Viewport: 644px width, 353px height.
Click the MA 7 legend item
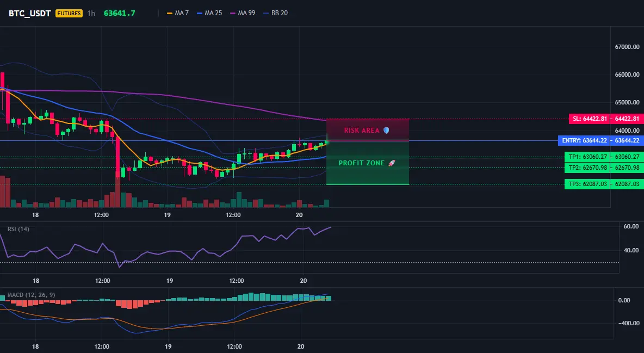[178, 13]
